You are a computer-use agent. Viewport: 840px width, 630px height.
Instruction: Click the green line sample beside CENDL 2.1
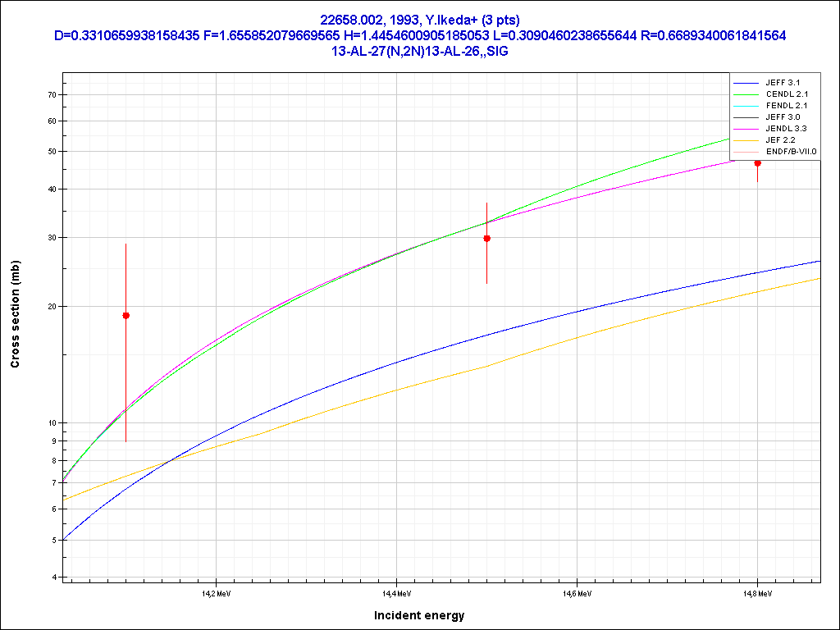(746, 94)
